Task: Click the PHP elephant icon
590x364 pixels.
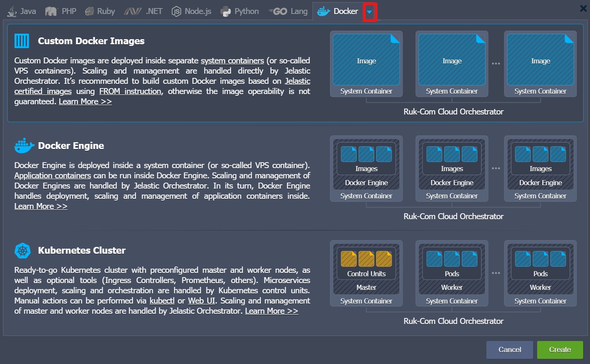Action: tap(51, 11)
